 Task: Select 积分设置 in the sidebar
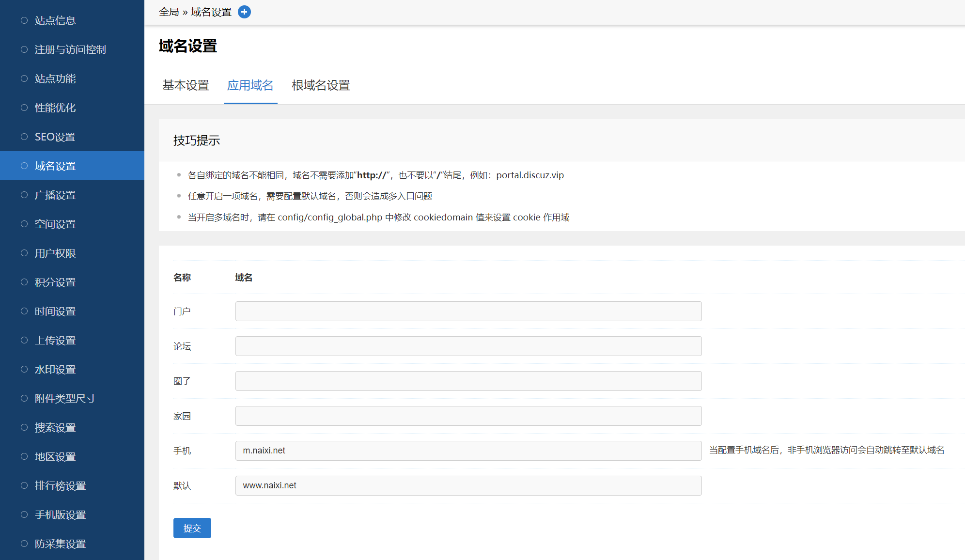(55, 282)
